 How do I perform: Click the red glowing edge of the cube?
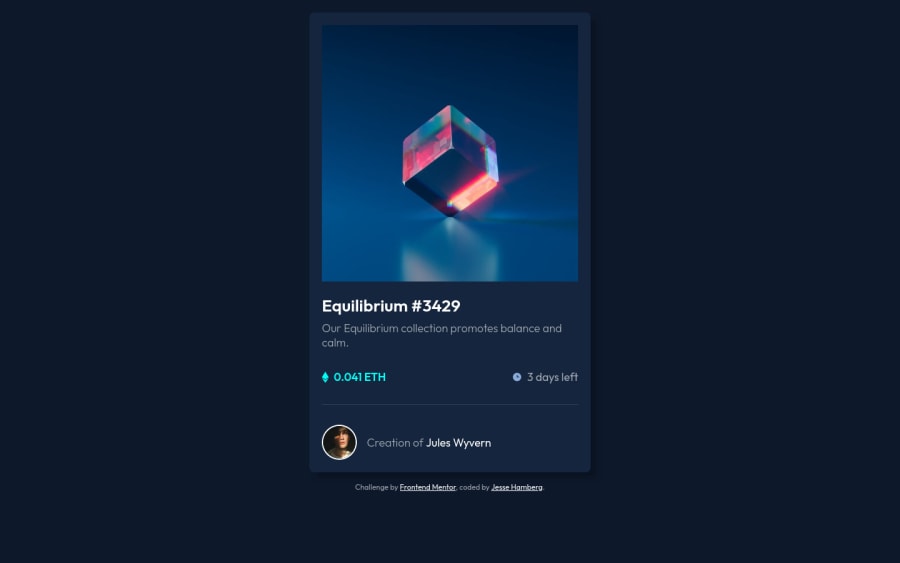pos(472,191)
